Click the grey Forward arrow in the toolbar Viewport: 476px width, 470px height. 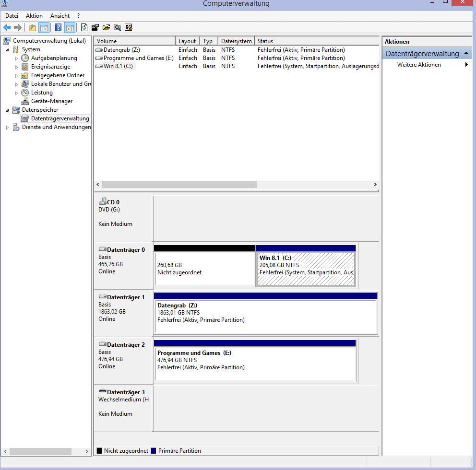click(18, 28)
